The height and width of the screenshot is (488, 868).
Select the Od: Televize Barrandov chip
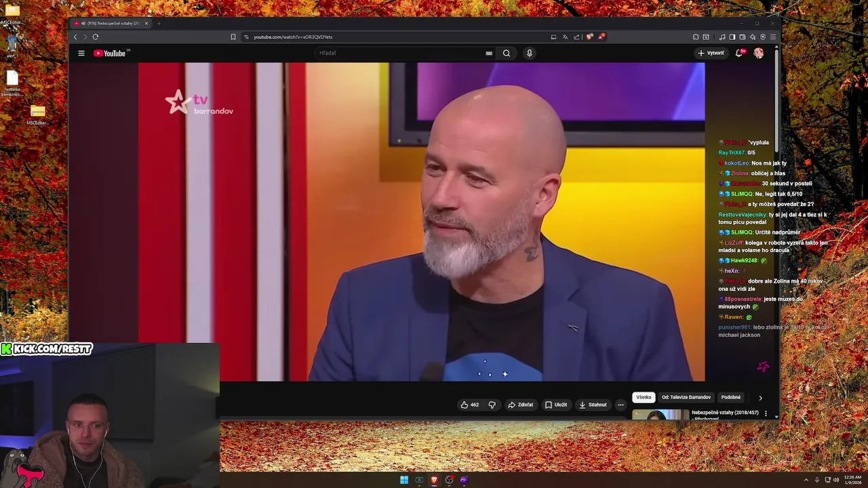pyautogui.click(x=686, y=397)
